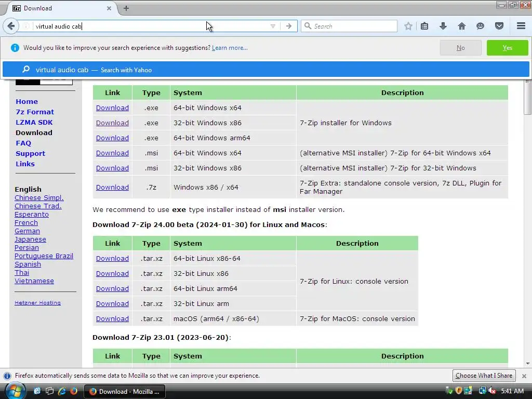Switch language to Persian

[26, 248]
